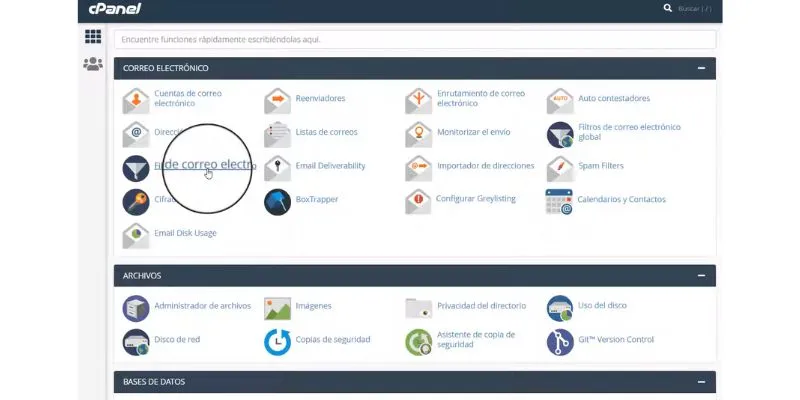Collapse the Bases de Datos section
This screenshot has height=400, width=800.
tap(702, 382)
